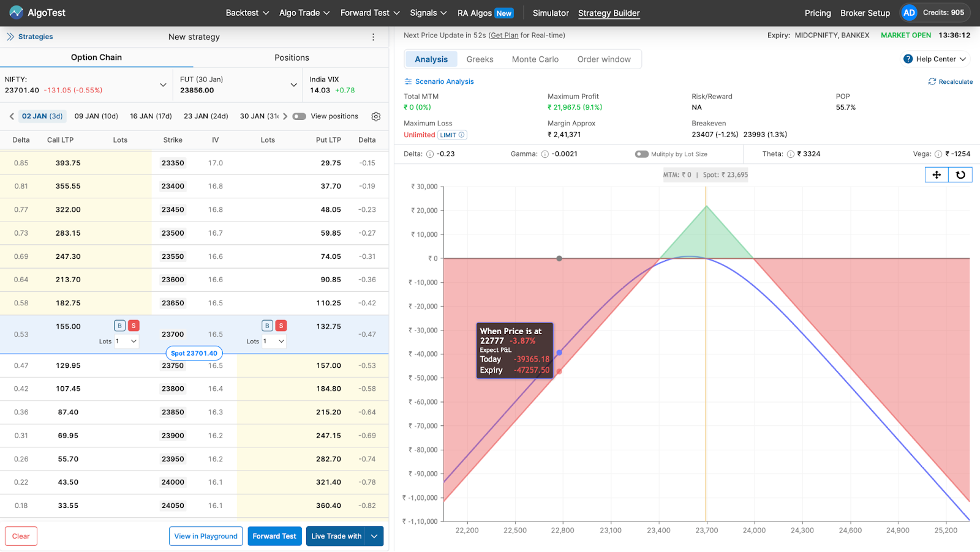This screenshot has width=980, height=552.
Task: Open put side Lots dropdown
Action: (x=274, y=341)
